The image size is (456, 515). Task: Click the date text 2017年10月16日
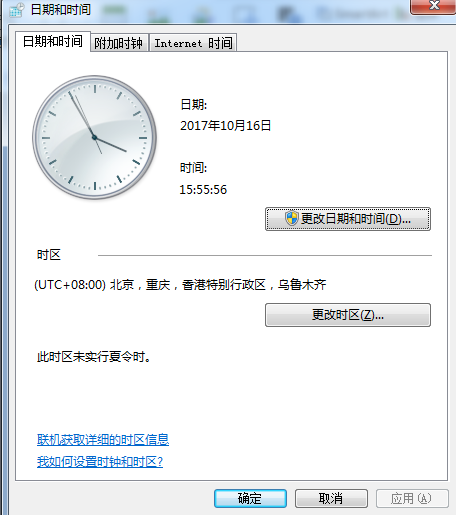(225, 126)
